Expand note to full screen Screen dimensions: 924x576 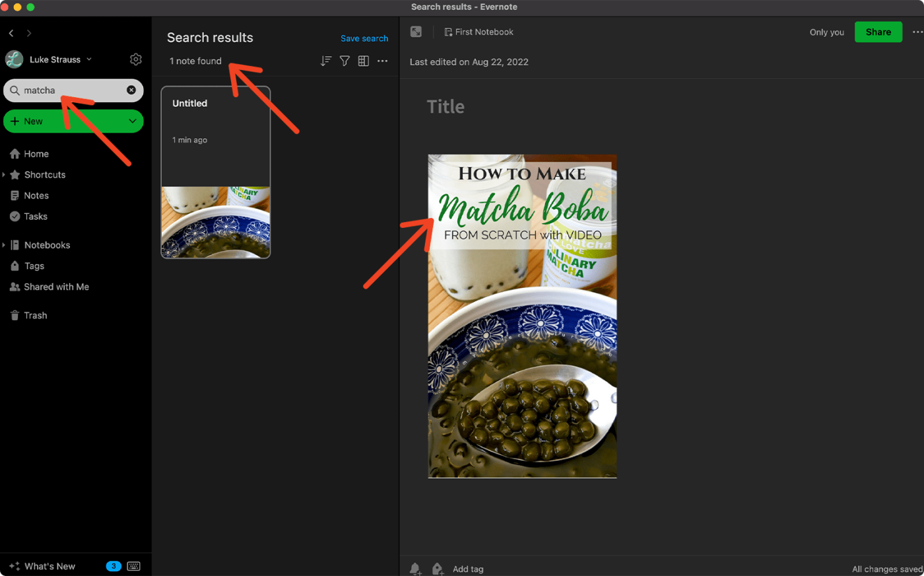(x=416, y=32)
